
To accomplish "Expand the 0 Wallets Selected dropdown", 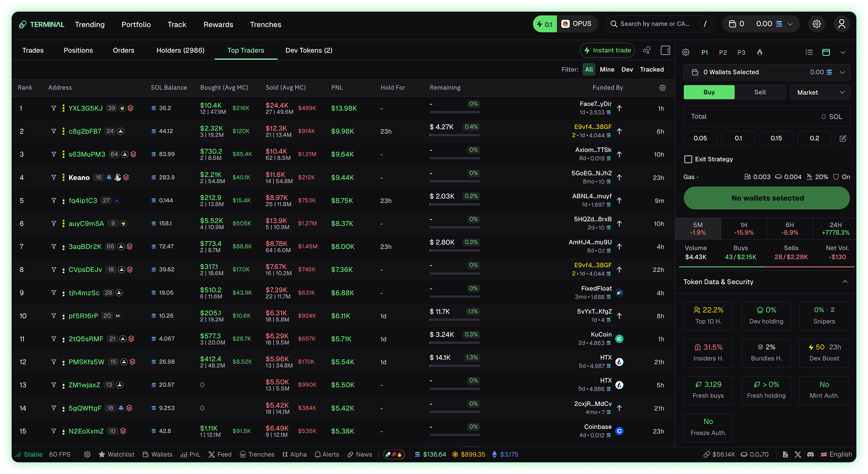I will [x=842, y=72].
